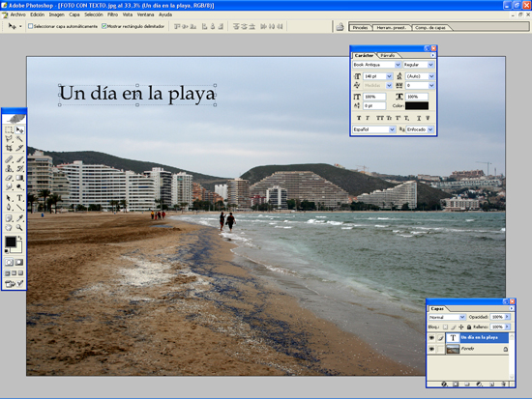
Task: Select the Fondo layer thumbnail
Action: click(453, 349)
